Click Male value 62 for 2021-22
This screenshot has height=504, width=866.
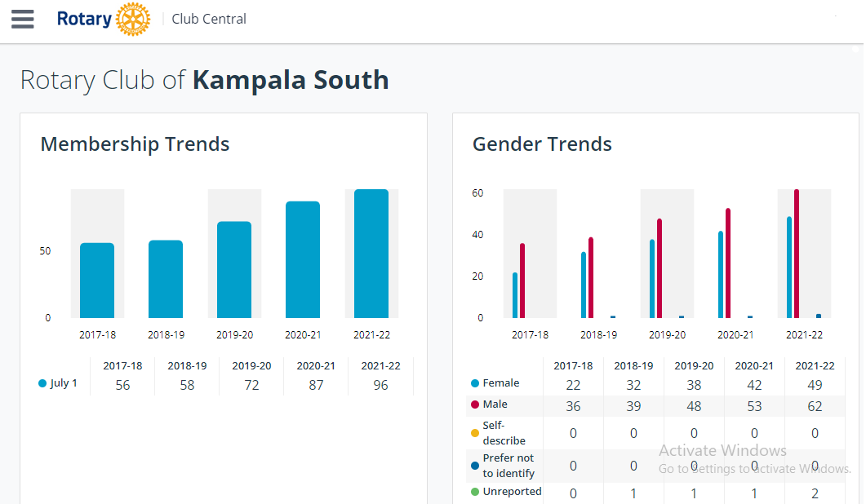815,406
